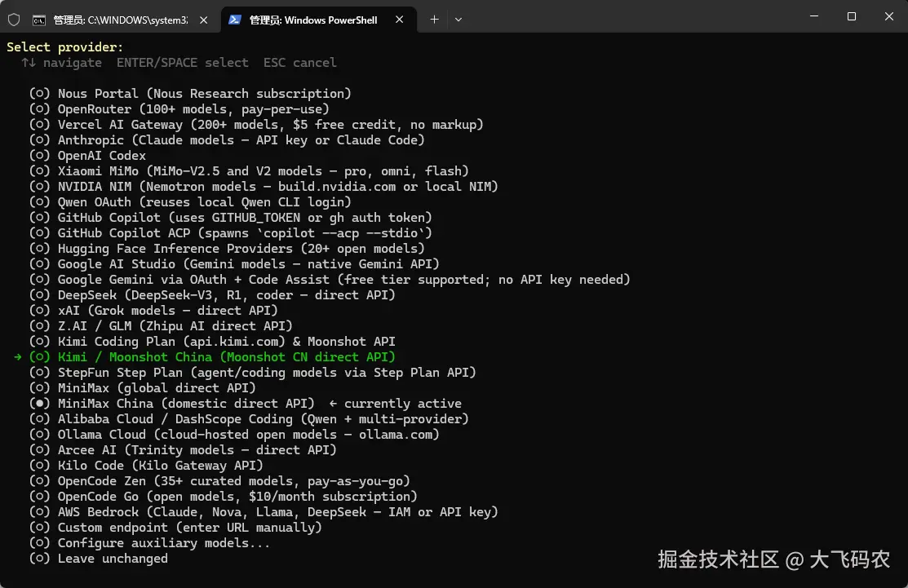Screen dimensions: 908x588
Task: Open the new-tab profile dropdown
Action: 458,20
